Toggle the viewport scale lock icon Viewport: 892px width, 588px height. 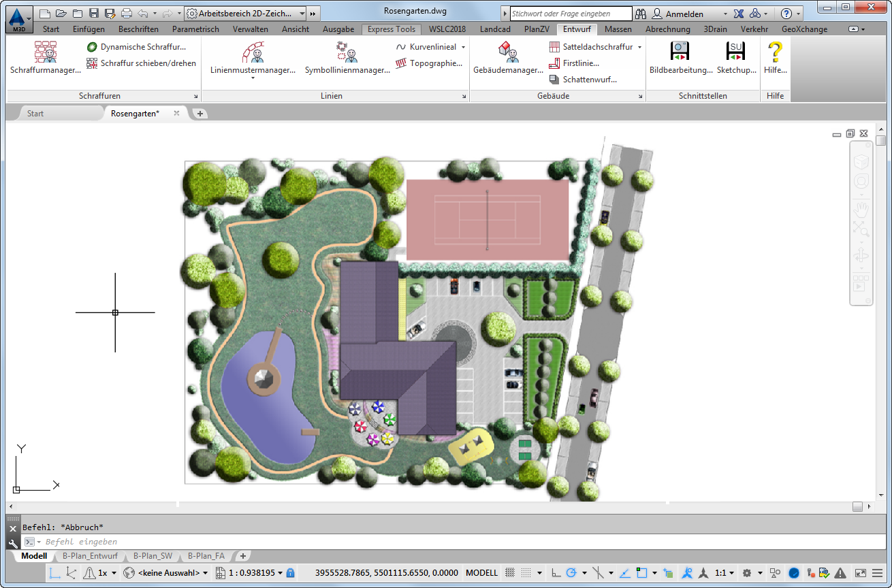point(291,573)
